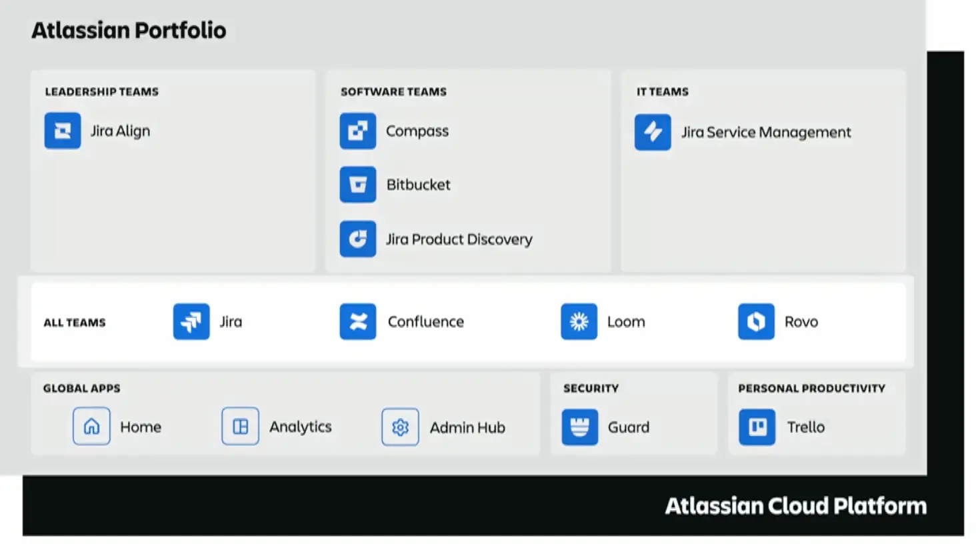This screenshot has height=548, width=980.
Task: Click the Jira Align icon
Action: click(63, 131)
